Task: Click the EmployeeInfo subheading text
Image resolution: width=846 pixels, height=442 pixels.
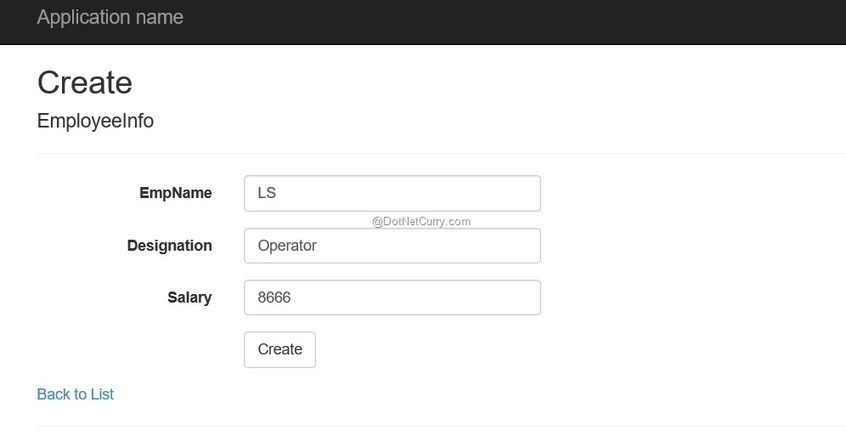Action: pos(95,121)
